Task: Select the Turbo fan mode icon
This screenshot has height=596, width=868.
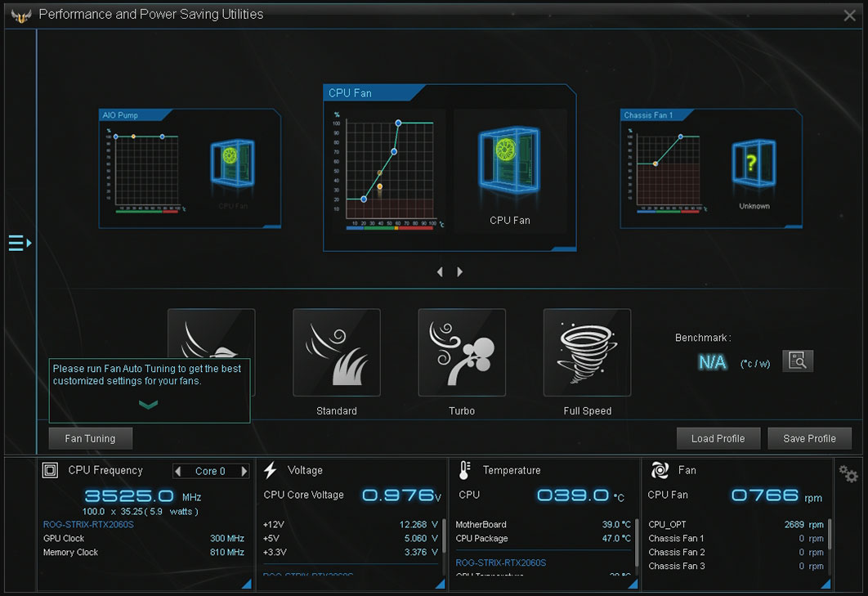Action: tap(462, 352)
